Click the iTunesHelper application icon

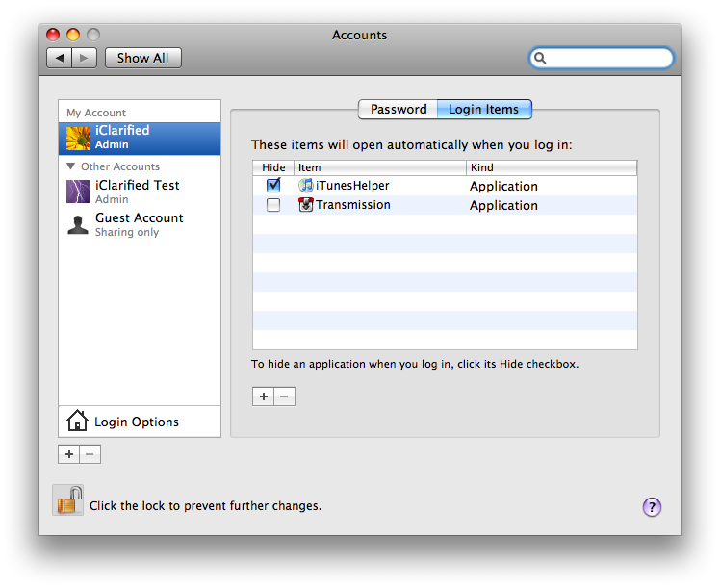(306, 186)
